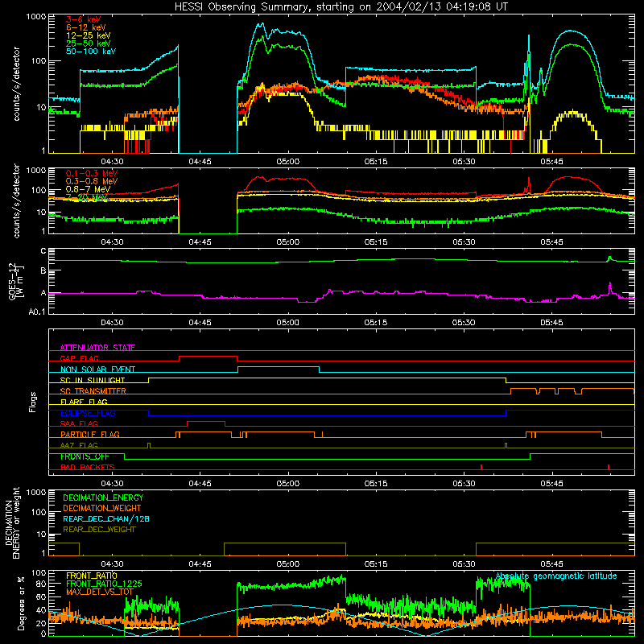
Task: Select the ECLIPSE_FLAG label
Action: 88,413
